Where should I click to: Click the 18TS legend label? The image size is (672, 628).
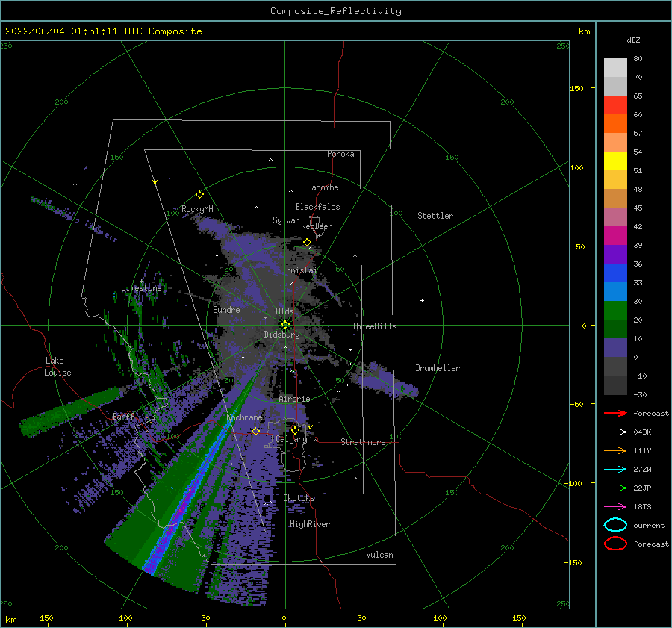(x=642, y=507)
